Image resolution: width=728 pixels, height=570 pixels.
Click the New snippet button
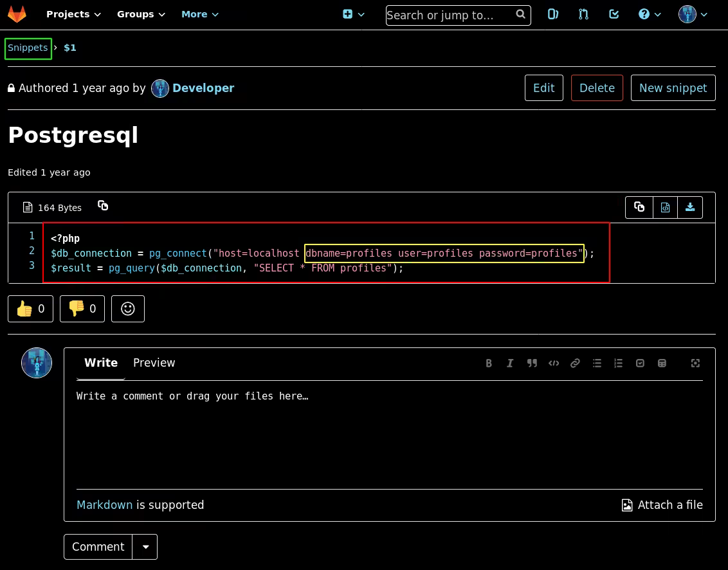coord(673,88)
